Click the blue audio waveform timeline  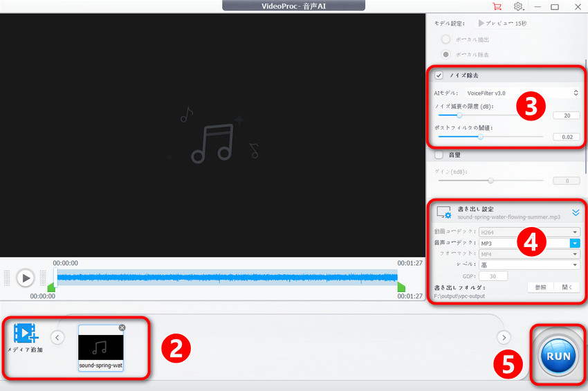click(228, 278)
